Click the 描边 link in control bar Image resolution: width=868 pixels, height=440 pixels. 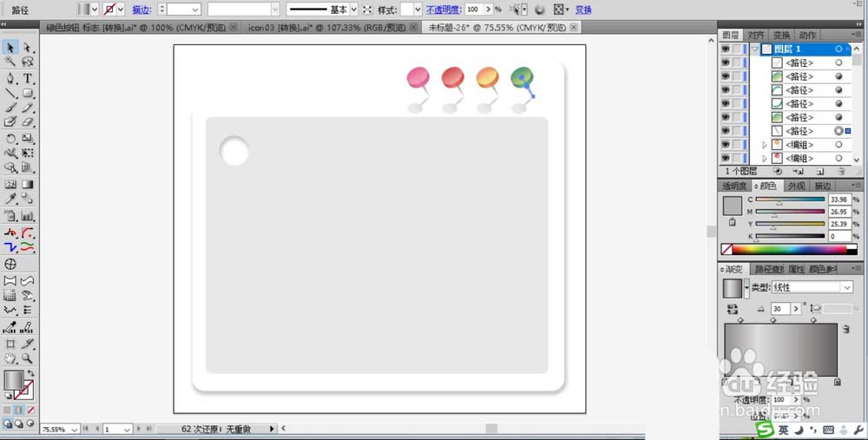pos(141,10)
